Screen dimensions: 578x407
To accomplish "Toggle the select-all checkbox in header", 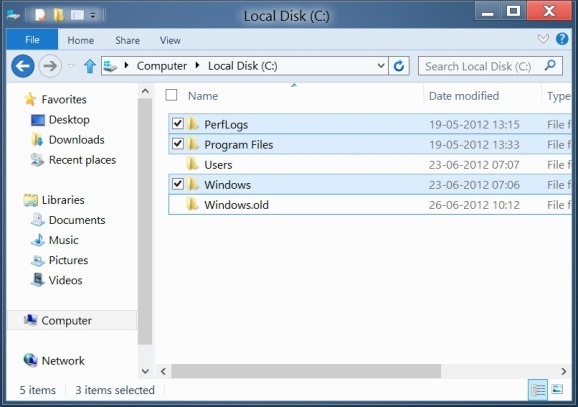I will (171, 95).
